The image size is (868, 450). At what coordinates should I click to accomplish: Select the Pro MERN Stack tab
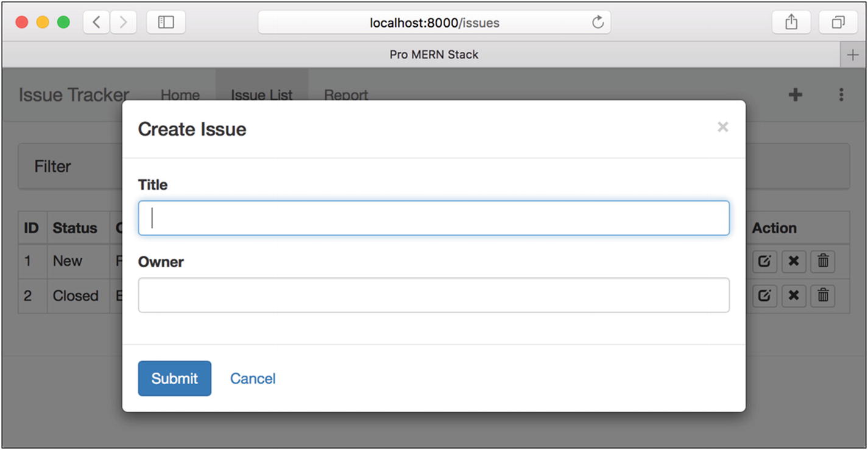tap(433, 55)
